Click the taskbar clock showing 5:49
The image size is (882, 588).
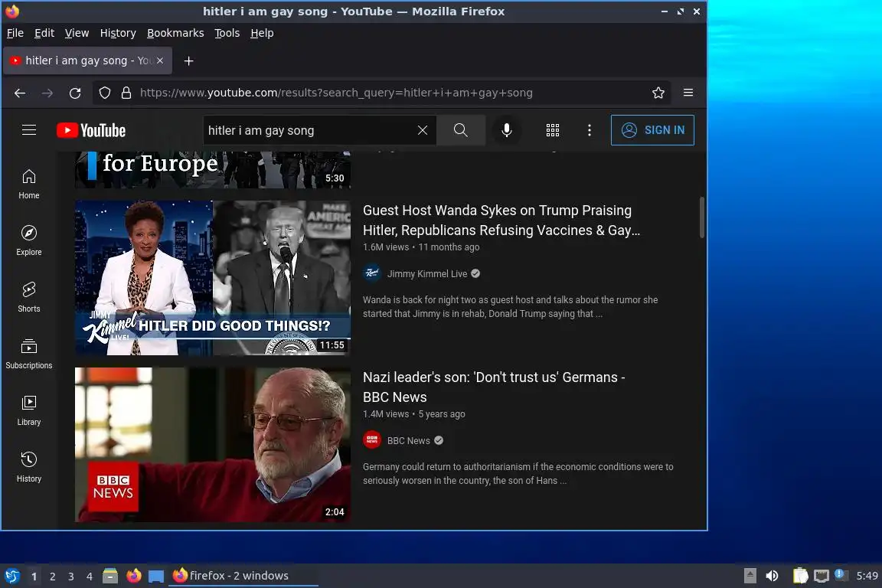tap(866, 576)
